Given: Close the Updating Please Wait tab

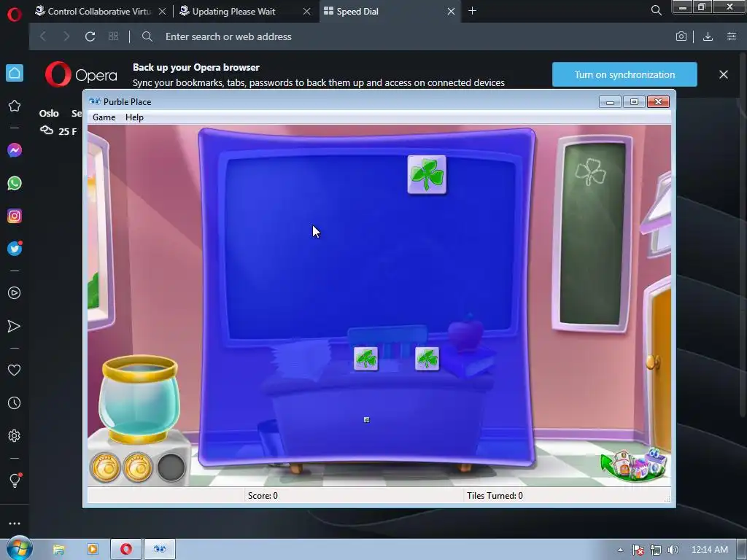Looking at the screenshot, I should tap(307, 11).
